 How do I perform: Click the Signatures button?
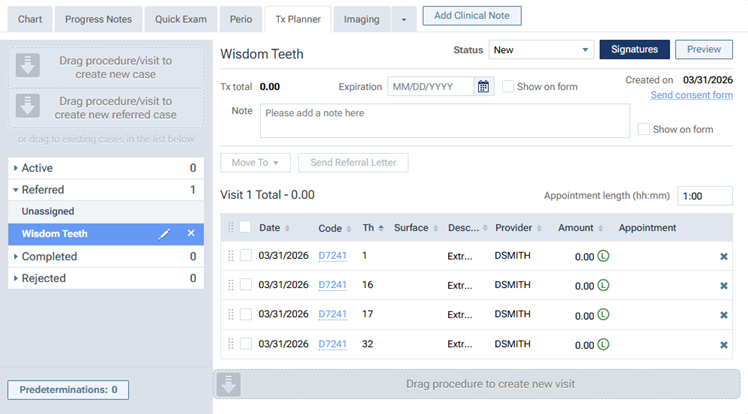633,49
